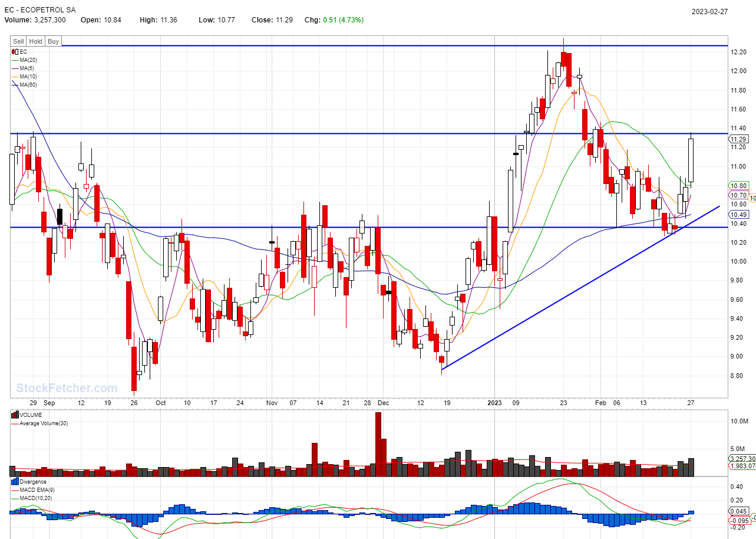Click the date 2023-02-27
Image resolution: width=756 pixels, height=539 pixels.
710,12
